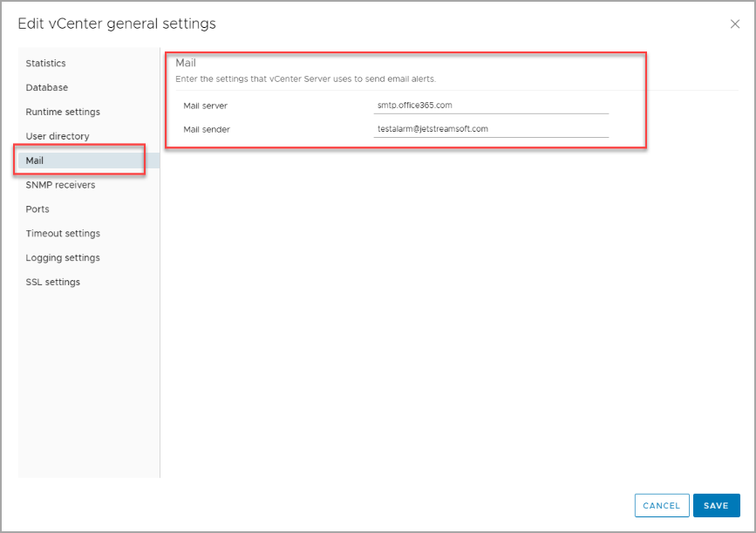The width and height of the screenshot is (756, 533).
Task: Go to Runtime settings
Action: pyautogui.click(x=63, y=113)
